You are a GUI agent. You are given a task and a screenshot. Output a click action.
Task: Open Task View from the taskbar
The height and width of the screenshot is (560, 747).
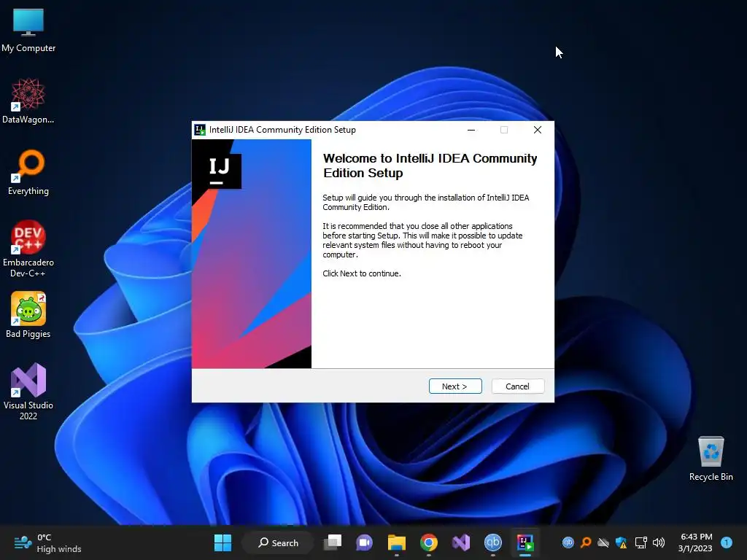click(x=333, y=542)
